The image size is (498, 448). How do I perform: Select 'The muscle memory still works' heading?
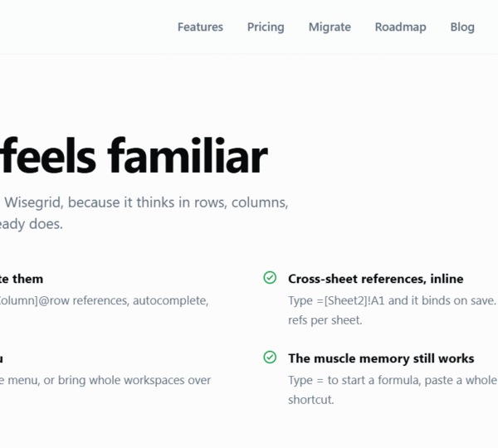click(381, 358)
